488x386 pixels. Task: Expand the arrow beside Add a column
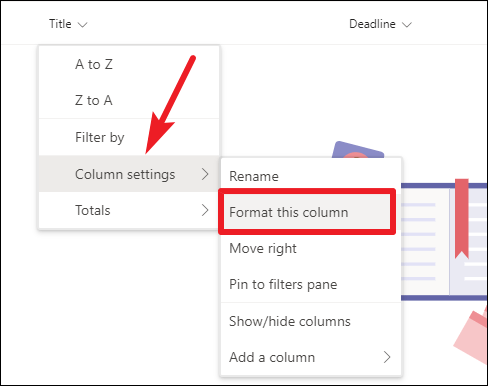[387, 357]
